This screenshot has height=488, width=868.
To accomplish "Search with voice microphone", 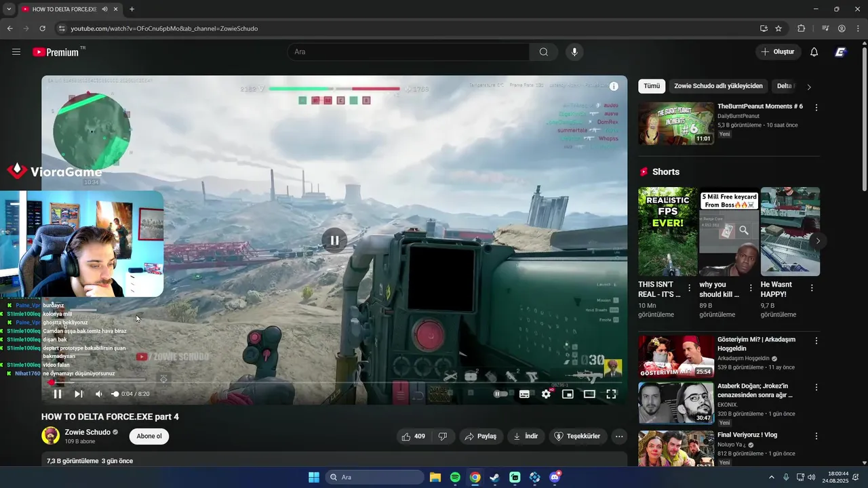I will tap(574, 52).
